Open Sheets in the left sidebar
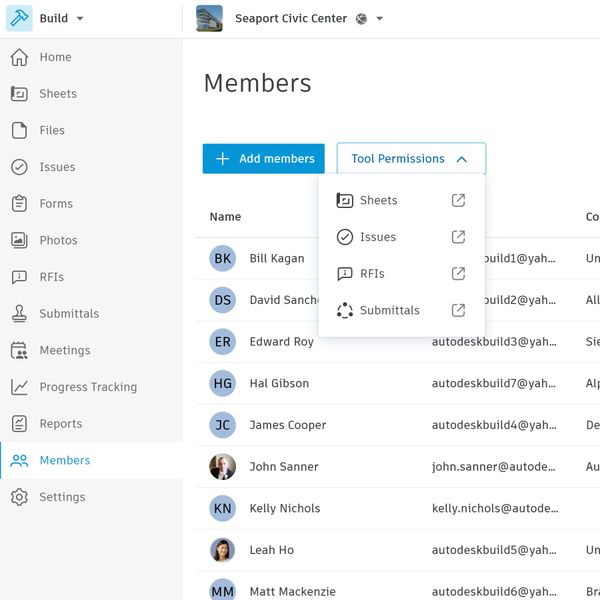This screenshot has width=600, height=600. [57, 94]
